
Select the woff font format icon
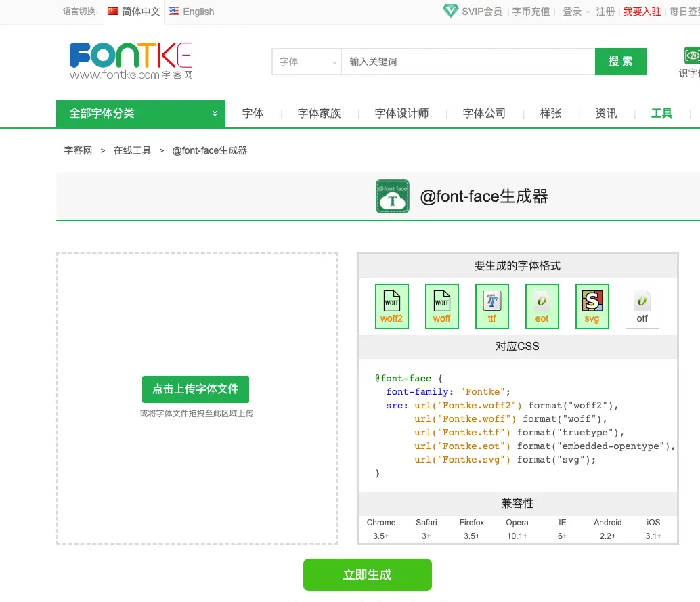(x=441, y=306)
